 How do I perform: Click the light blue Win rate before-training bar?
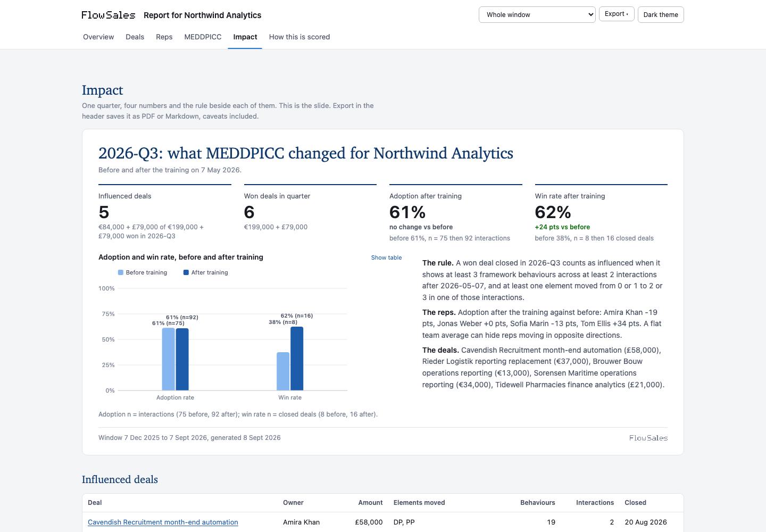coord(283,371)
